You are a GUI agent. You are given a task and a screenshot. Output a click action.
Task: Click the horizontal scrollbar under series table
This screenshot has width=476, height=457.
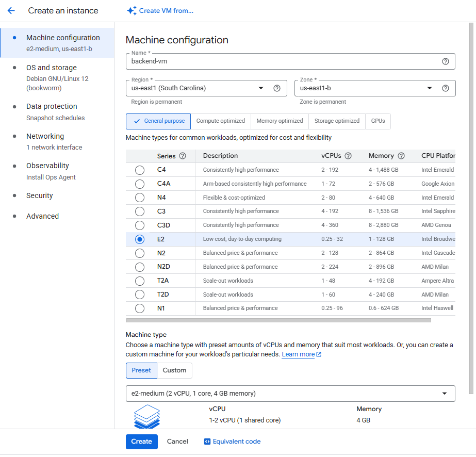(x=278, y=320)
